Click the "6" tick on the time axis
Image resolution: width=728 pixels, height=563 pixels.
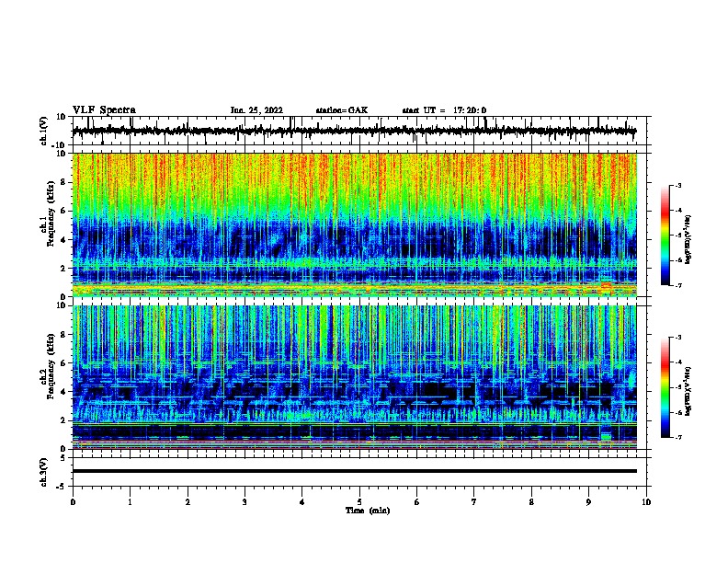417,502
